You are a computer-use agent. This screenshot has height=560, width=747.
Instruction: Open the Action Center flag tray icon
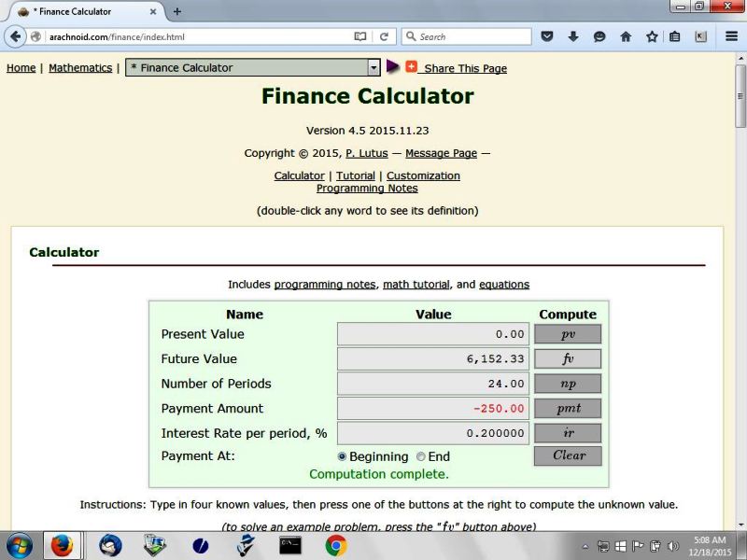(638, 546)
